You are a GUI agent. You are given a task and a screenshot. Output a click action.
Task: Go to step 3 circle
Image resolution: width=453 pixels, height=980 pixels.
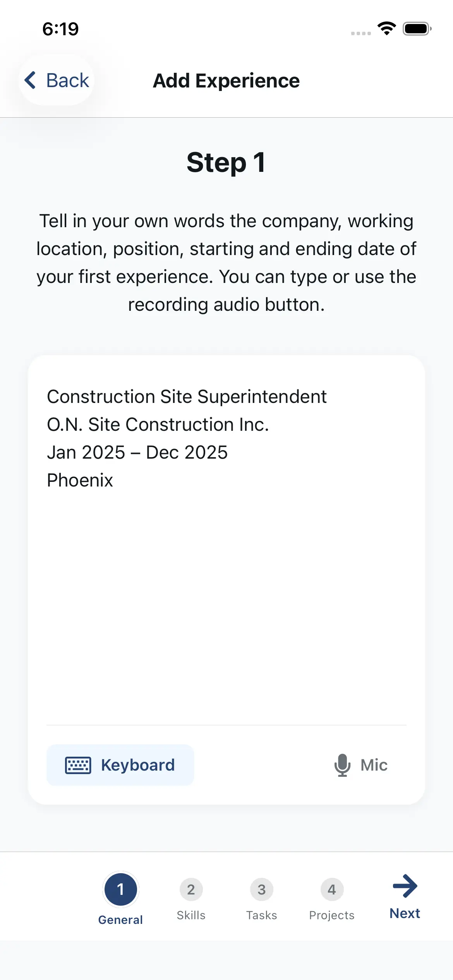point(261,889)
